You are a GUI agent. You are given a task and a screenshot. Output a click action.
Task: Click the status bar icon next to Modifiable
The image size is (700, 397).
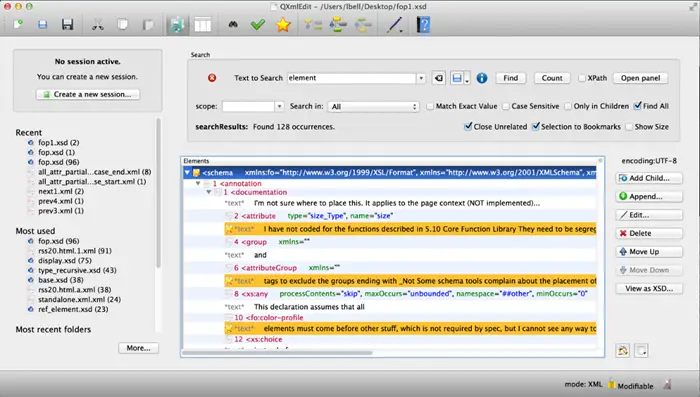[x=667, y=384]
